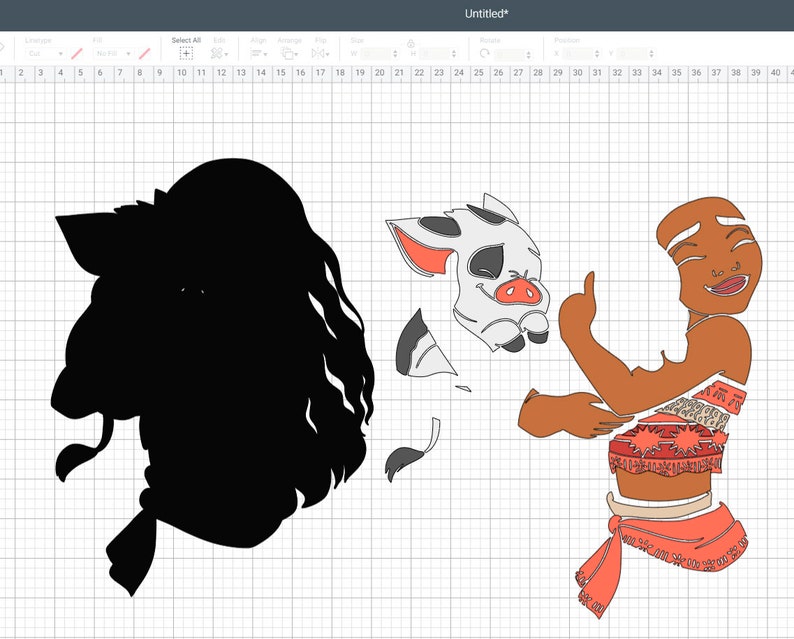
Task: Adjust the Height stepper arrows
Action: pyautogui.click(x=454, y=53)
